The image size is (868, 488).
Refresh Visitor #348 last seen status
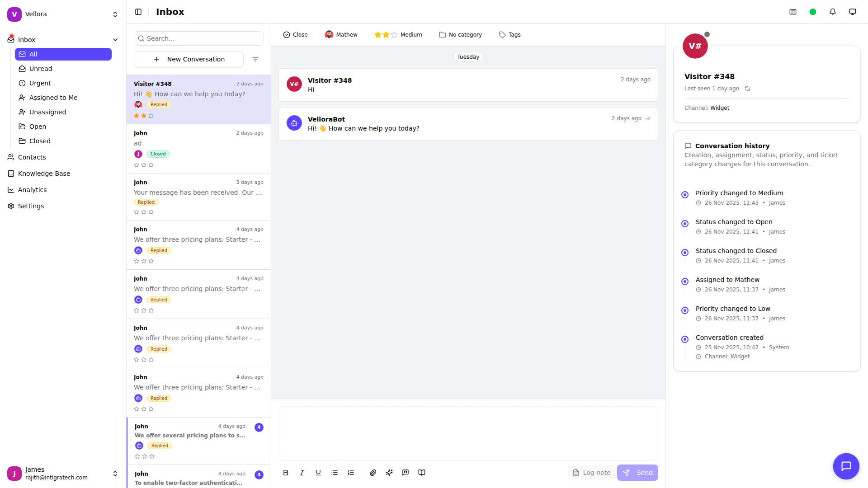coord(747,89)
